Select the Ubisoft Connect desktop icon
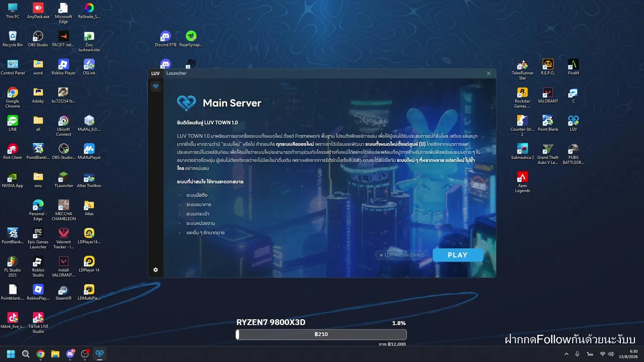Screen dimensions: 644x362 (x=63, y=126)
